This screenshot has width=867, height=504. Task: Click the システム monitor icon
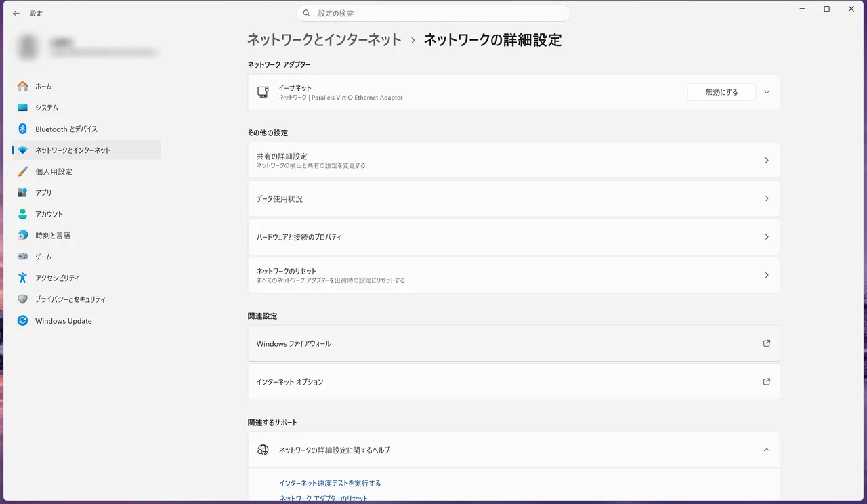click(23, 108)
